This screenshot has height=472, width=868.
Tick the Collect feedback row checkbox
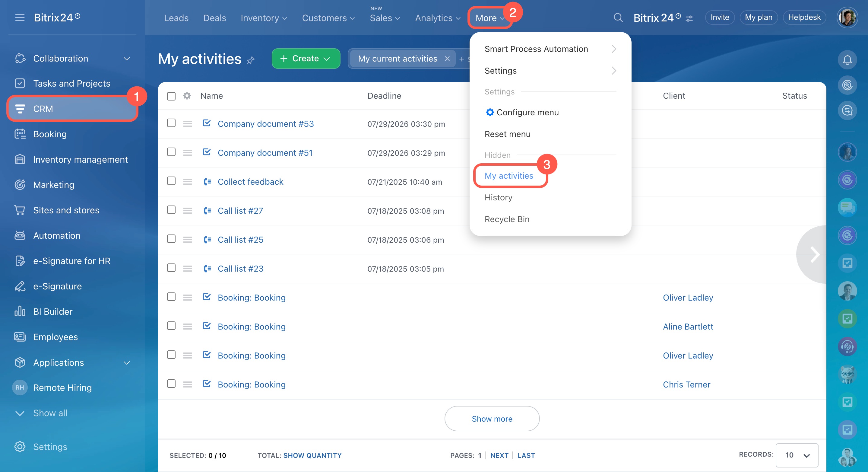point(171,181)
